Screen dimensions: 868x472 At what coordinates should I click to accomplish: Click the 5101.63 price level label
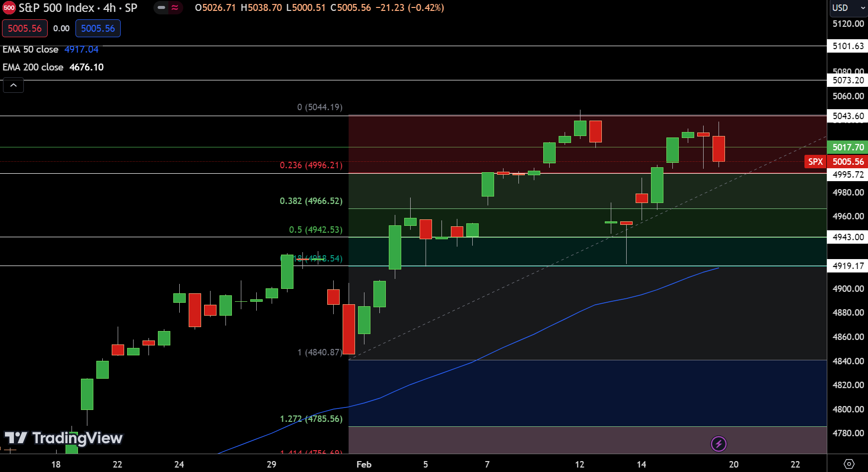848,46
